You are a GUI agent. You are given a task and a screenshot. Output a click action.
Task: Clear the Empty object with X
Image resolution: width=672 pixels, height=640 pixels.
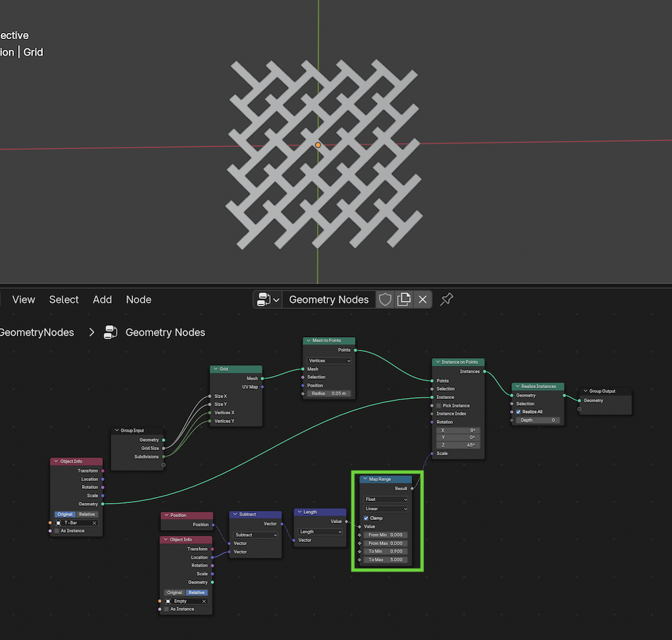[204, 601]
